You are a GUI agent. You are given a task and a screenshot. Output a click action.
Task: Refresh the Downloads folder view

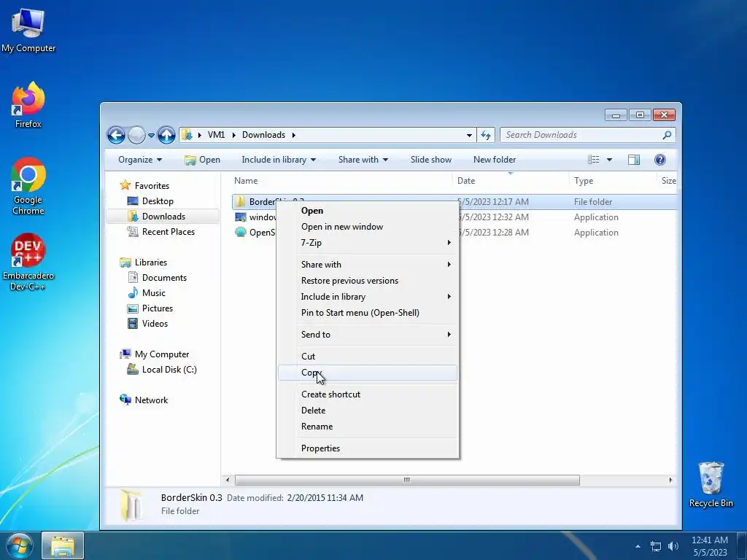click(485, 135)
